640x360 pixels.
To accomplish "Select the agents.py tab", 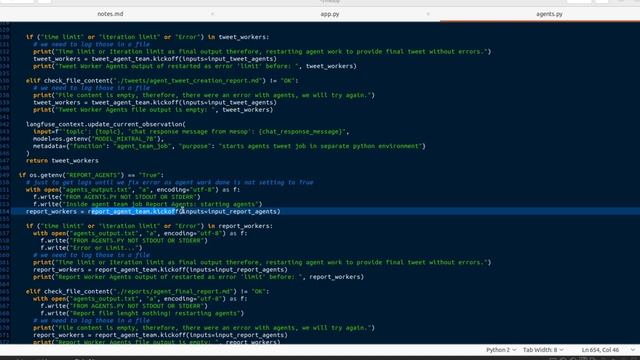I will 549,14.
